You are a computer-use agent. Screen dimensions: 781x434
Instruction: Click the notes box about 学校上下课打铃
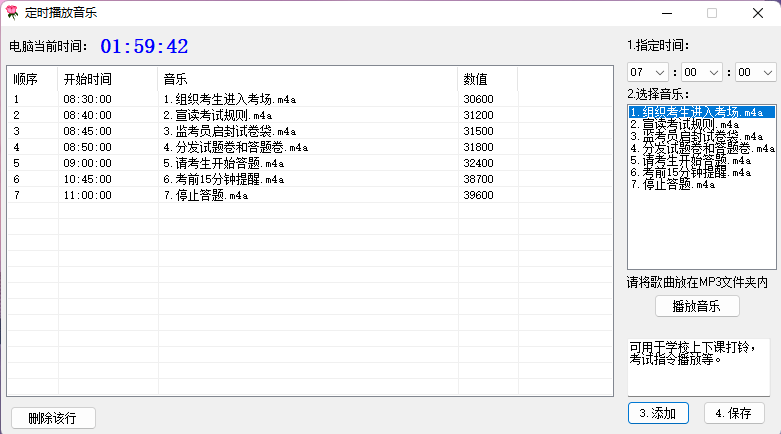698,367
